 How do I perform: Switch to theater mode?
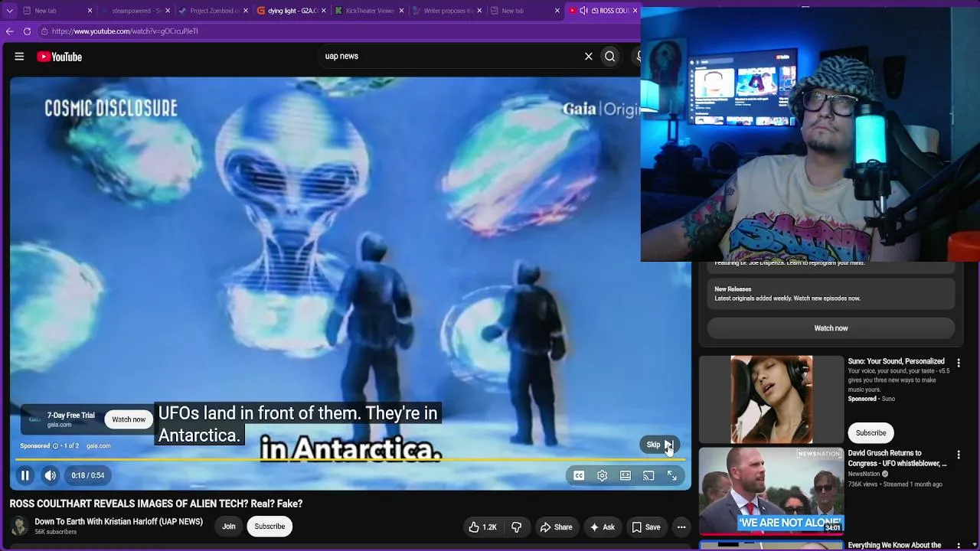coord(626,475)
